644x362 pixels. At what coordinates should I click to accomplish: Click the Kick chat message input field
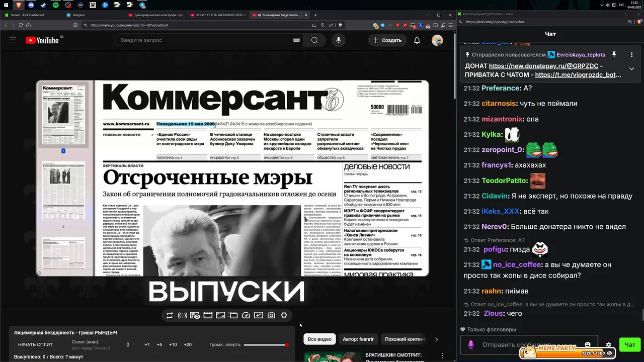[x=528, y=345]
